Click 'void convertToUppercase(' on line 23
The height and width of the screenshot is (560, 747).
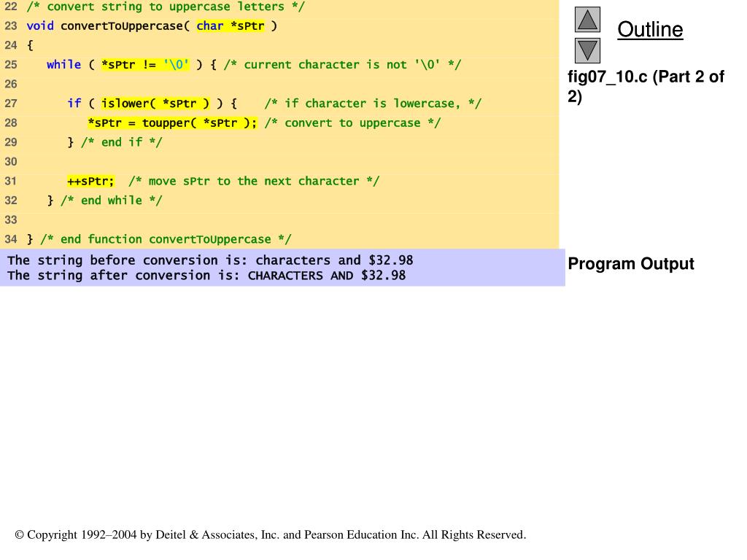(108, 26)
